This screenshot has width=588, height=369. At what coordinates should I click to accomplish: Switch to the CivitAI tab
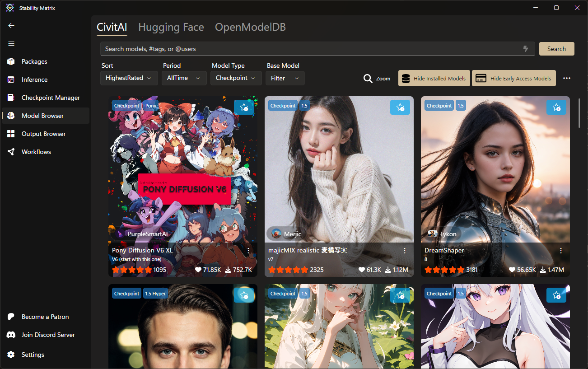tap(112, 27)
